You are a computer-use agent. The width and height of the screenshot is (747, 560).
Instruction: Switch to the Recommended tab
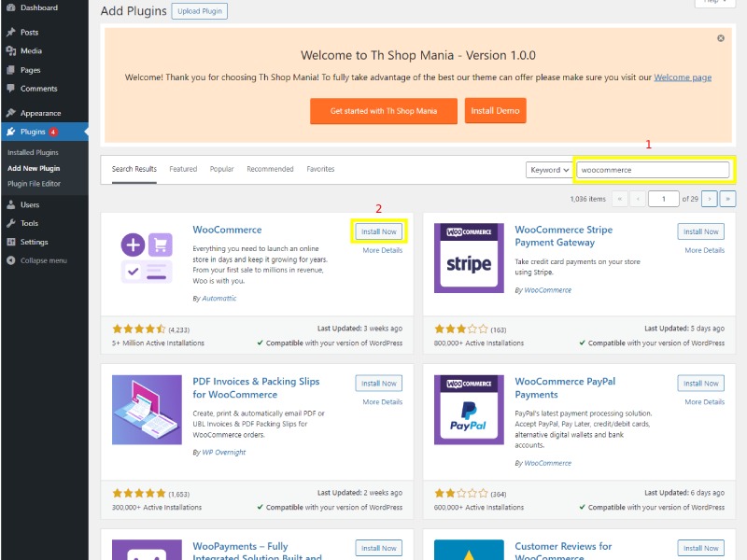coord(270,169)
